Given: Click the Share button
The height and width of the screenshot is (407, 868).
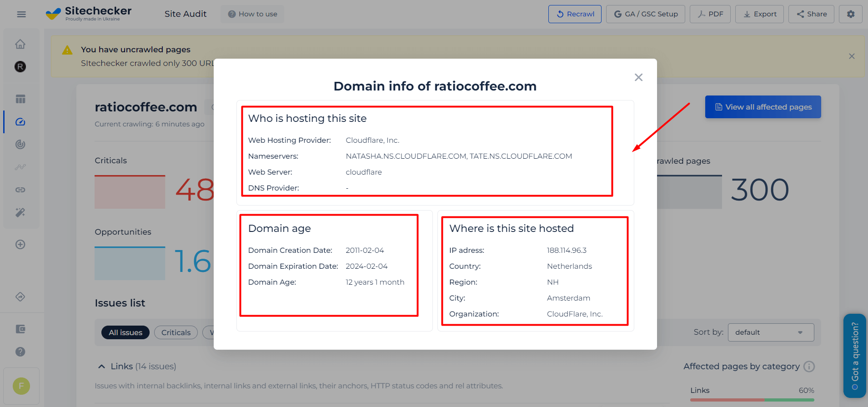Looking at the screenshot, I should coord(812,14).
